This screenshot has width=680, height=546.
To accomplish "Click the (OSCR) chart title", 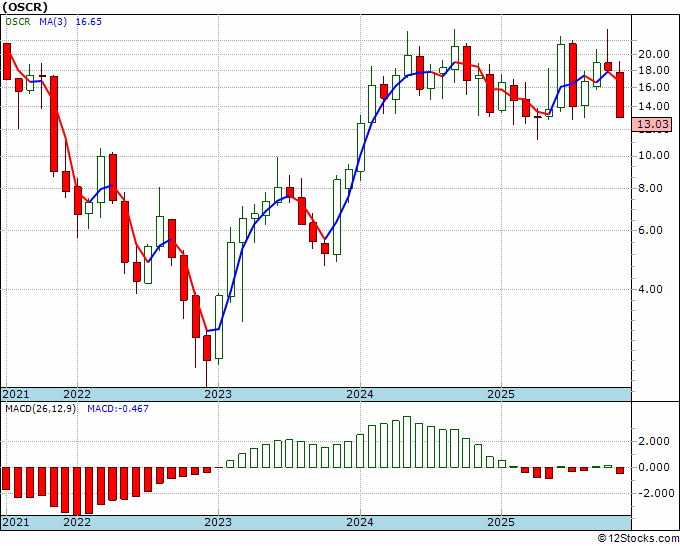I will (25, 7).
